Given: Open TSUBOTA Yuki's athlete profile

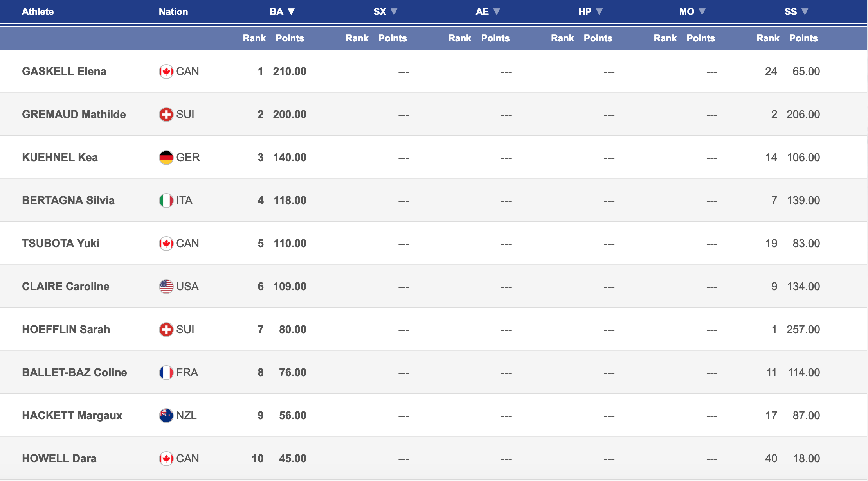Looking at the screenshot, I should pos(61,243).
